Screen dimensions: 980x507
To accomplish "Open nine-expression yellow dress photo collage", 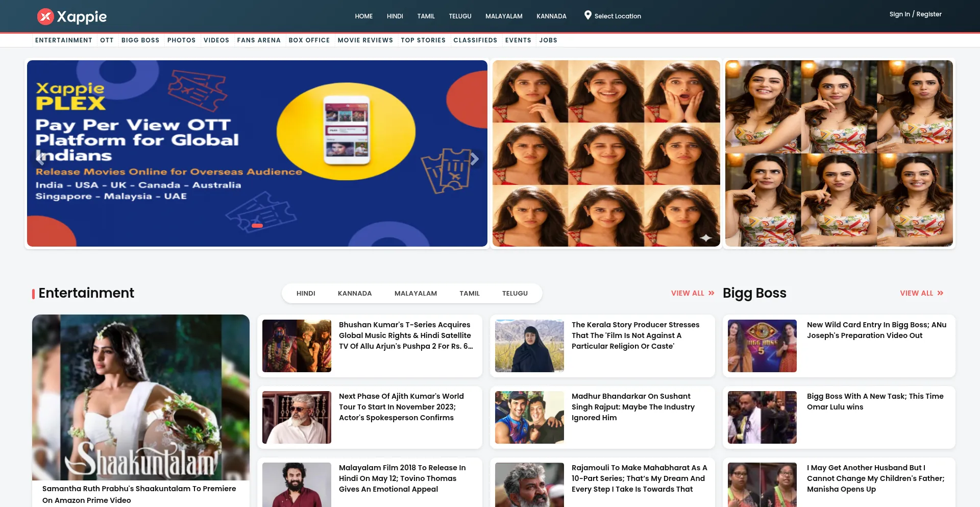I will click(x=606, y=153).
